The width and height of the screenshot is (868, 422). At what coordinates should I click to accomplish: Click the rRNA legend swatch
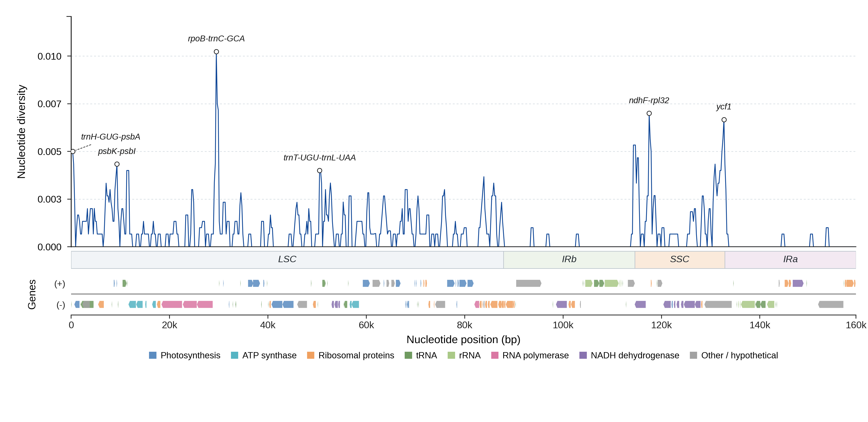pos(451,355)
